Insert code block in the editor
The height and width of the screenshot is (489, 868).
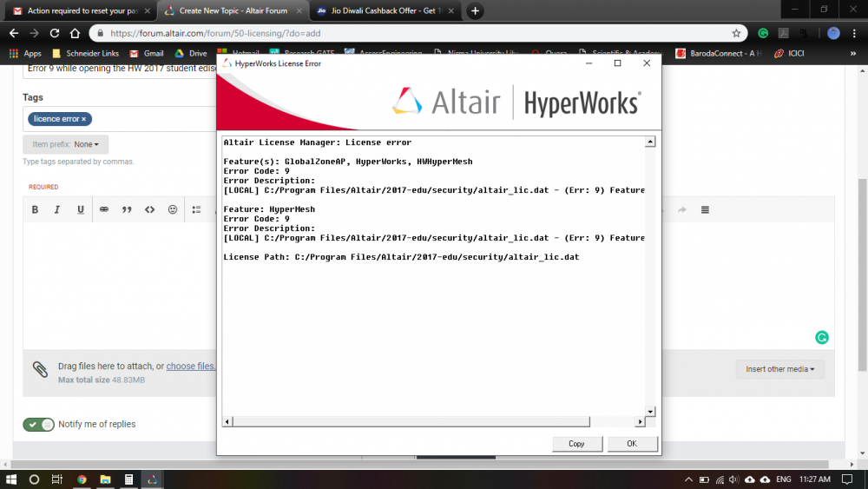click(x=149, y=210)
